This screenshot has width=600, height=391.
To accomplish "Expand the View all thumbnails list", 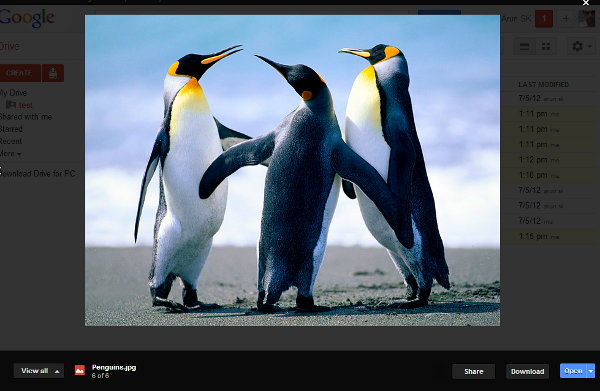I will (39, 371).
